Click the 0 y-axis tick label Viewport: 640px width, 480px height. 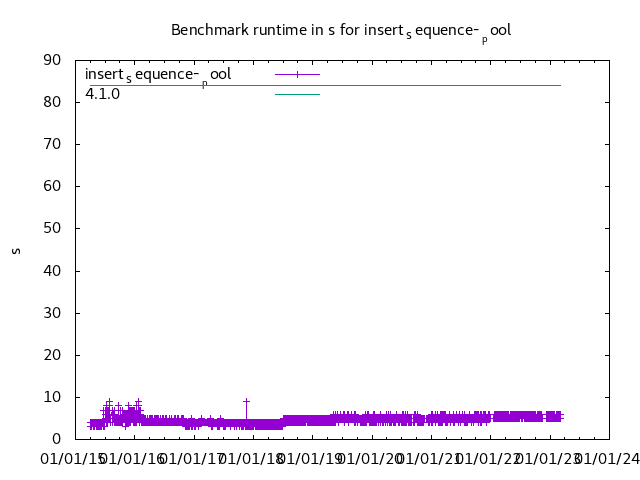click(61, 439)
